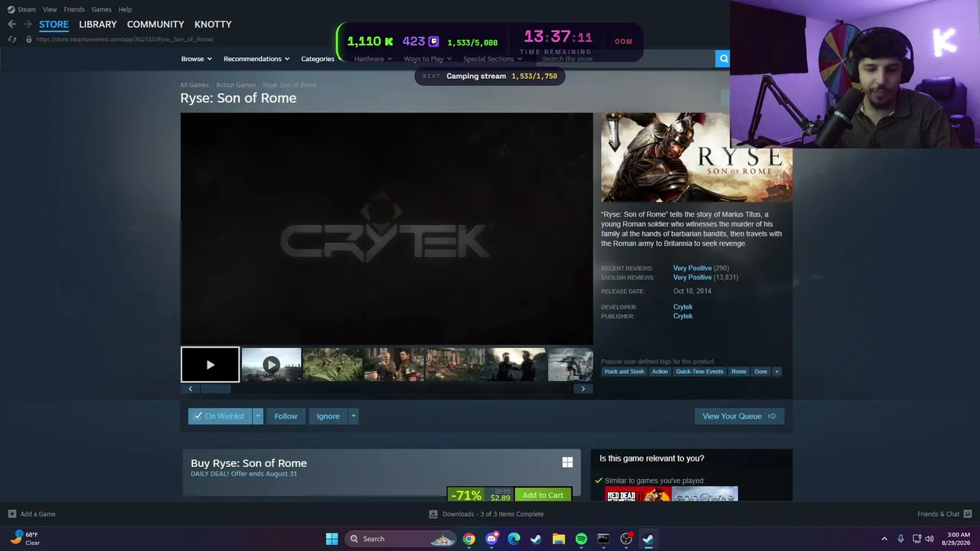This screenshot has width=980, height=551.
Task: Open the terminal app from the taskbar
Action: (603, 539)
